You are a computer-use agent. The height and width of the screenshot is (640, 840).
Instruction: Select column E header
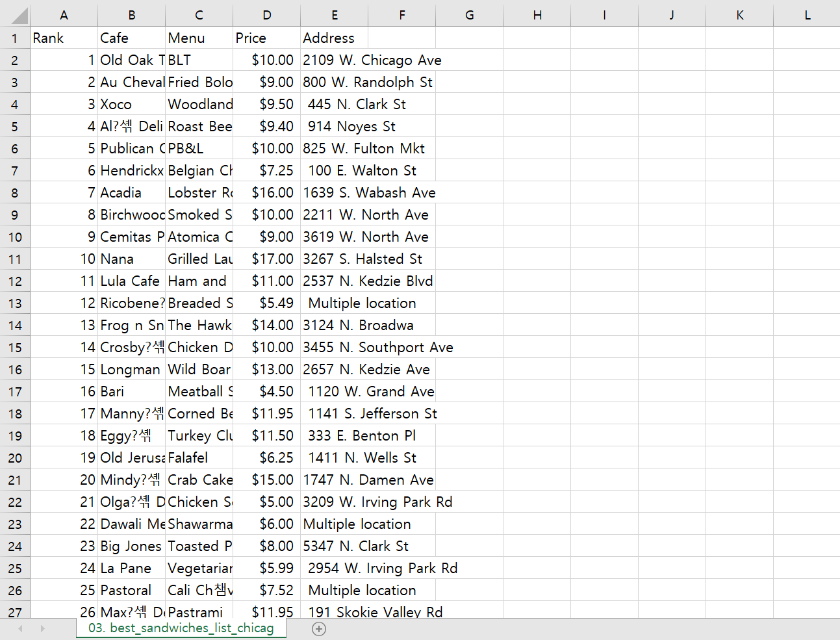coord(334,15)
